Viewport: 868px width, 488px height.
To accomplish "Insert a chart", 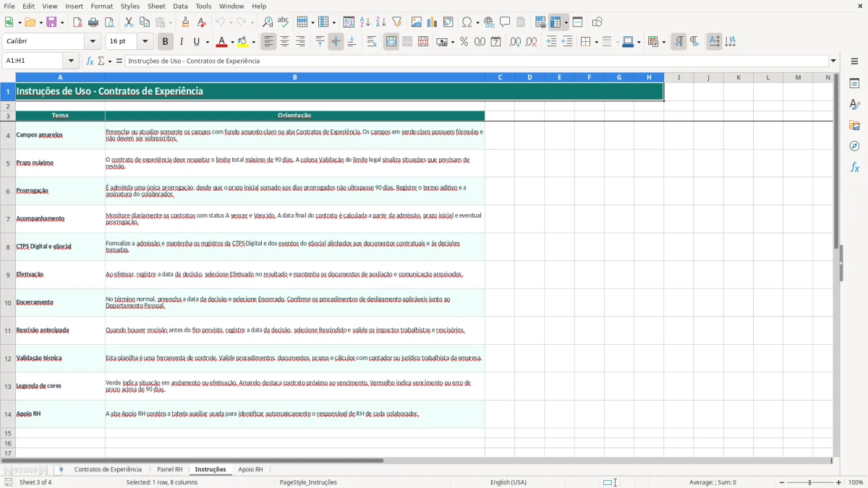I will [433, 22].
